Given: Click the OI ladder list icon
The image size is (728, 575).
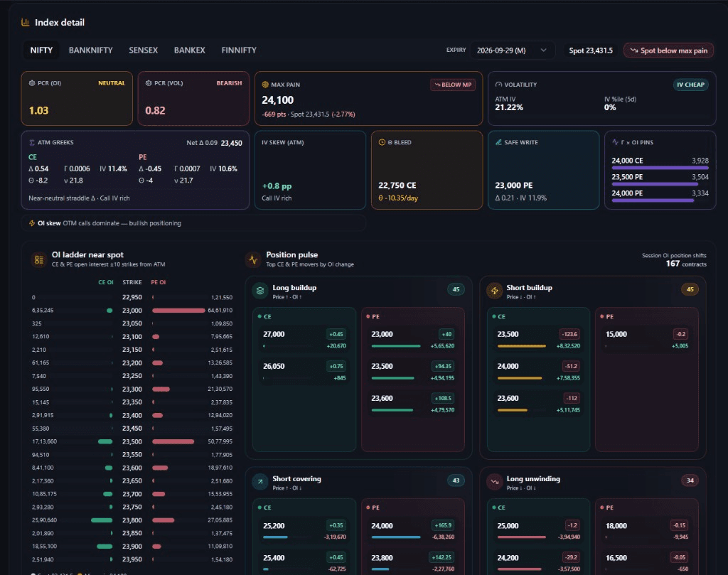Looking at the screenshot, I should pyautogui.click(x=39, y=260).
